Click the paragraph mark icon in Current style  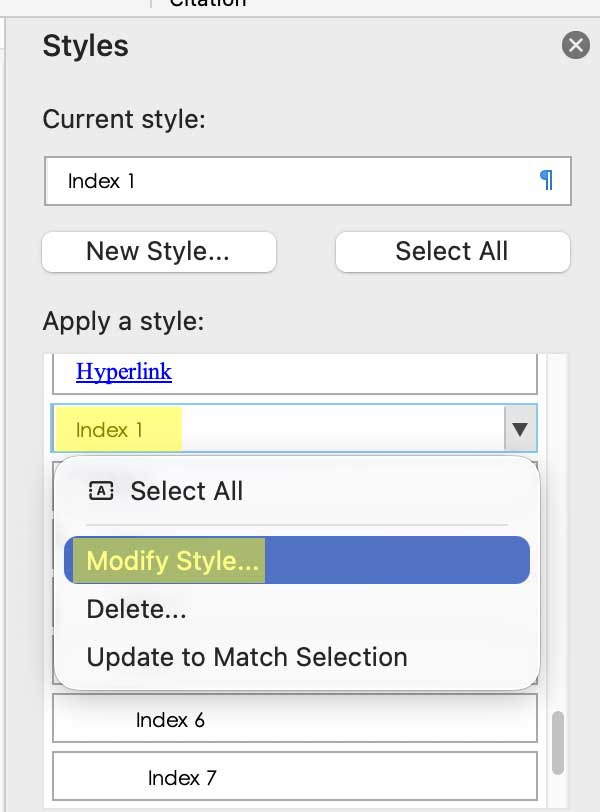(546, 180)
